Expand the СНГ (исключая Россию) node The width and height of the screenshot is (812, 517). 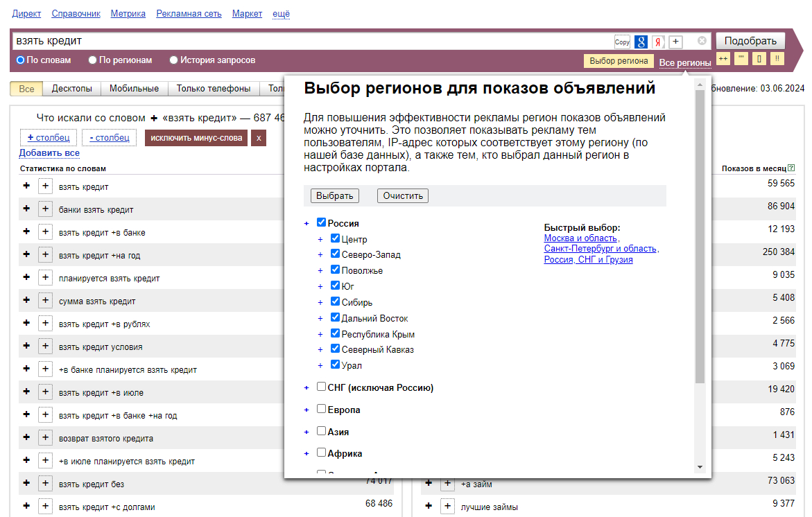pos(306,387)
